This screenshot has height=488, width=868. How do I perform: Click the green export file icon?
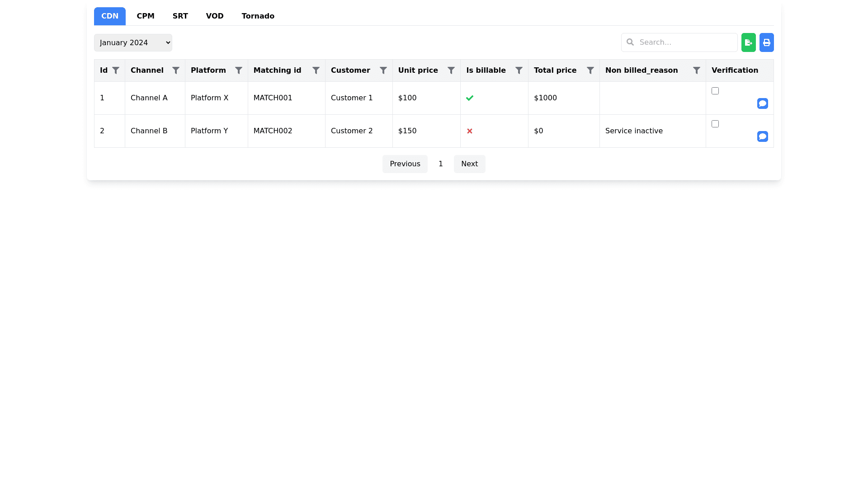click(748, 42)
